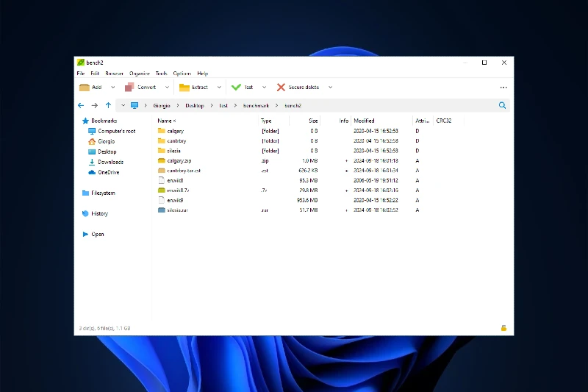Image resolution: width=588 pixels, height=392 pixels.
Task: Click the Secure delete red X button
Action: pyautogui.click(x=298, y=88)
